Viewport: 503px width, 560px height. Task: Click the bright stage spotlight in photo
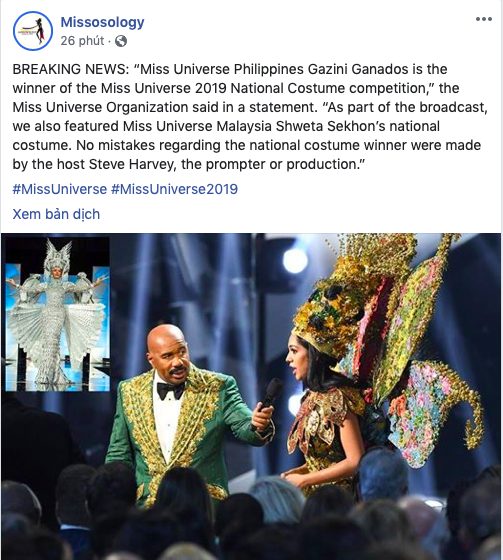(x=295, y=260)
